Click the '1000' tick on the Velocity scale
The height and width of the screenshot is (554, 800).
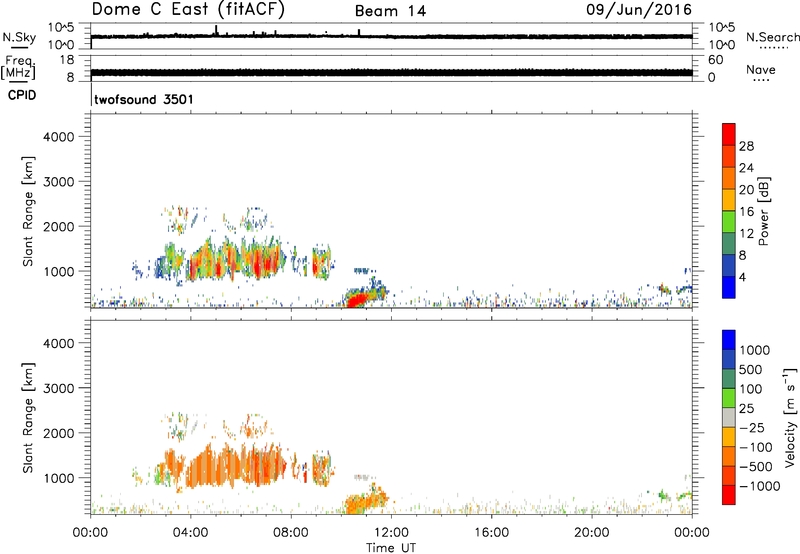point(754,350)
